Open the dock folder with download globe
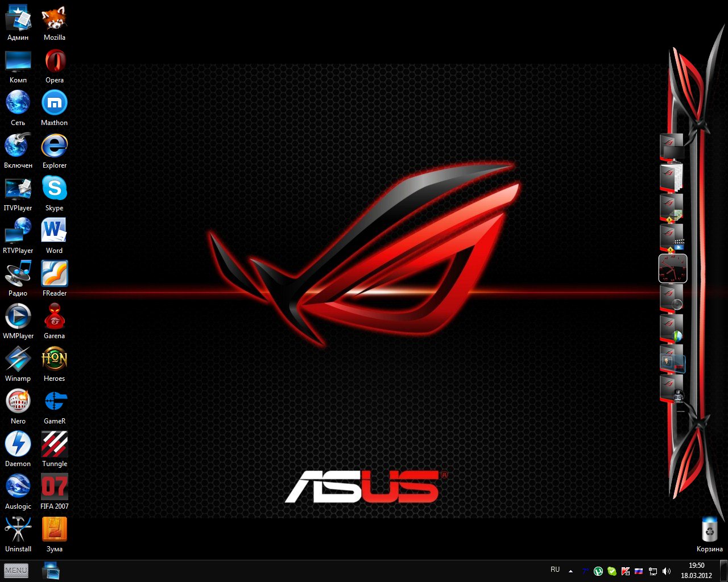728x582 pixels. click(x=672, y=329)
